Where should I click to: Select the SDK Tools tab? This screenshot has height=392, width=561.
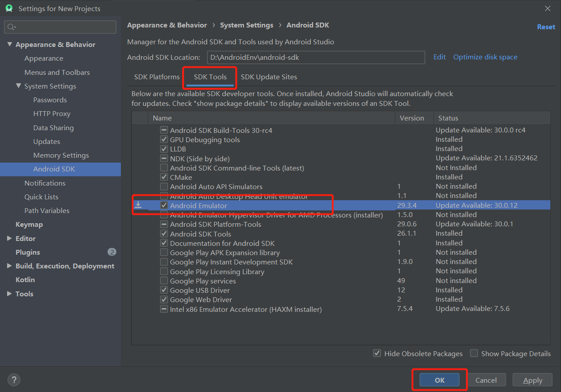[210, 77]
